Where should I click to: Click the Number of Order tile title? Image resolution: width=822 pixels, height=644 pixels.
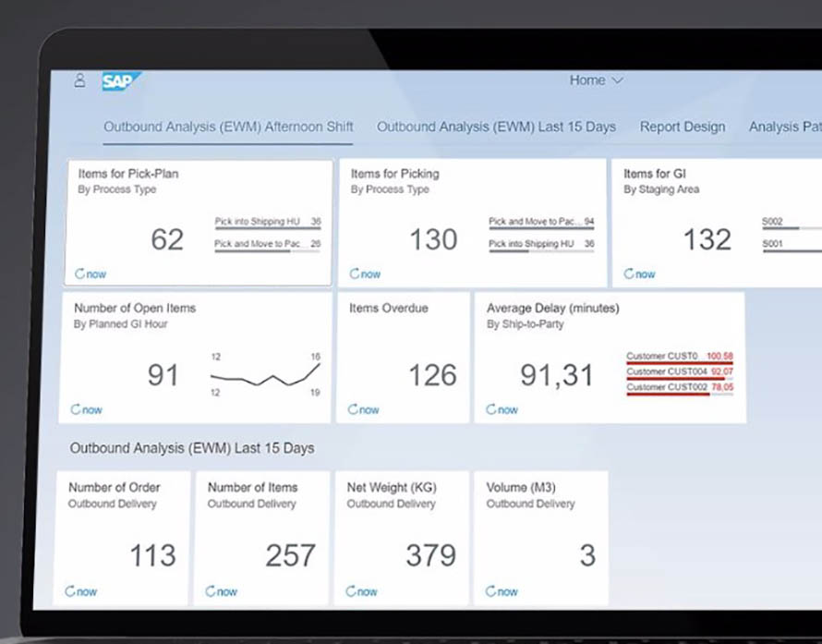coord(115,487)
